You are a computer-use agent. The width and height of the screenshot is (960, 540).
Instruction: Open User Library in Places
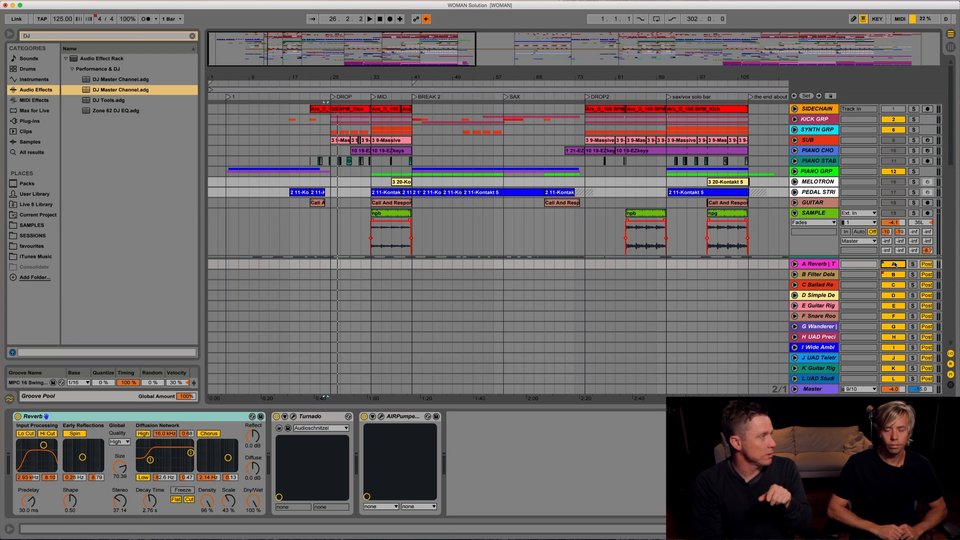click(34, 193)
